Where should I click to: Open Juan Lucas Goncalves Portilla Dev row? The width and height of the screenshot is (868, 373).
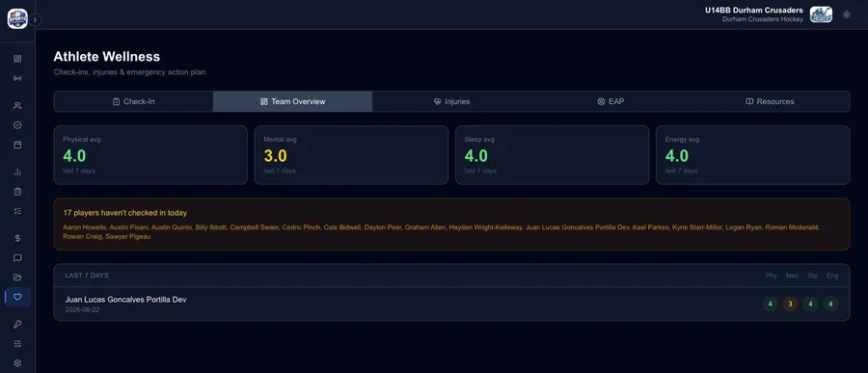click(451, 304)
